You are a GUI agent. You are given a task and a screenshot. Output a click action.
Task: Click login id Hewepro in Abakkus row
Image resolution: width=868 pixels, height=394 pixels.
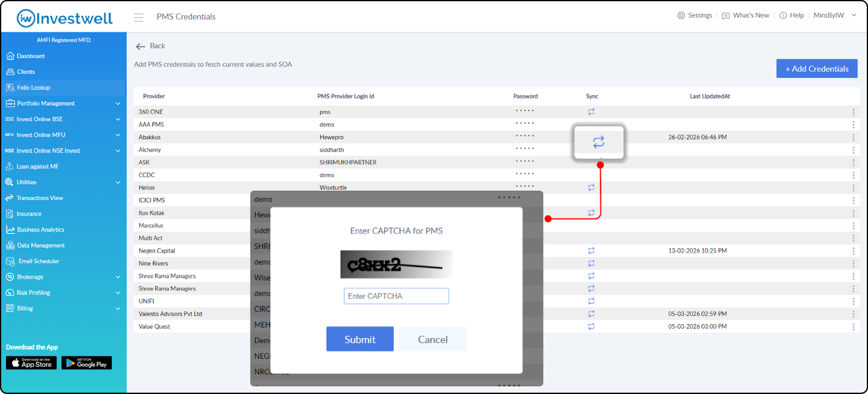(x=331, y=138)
